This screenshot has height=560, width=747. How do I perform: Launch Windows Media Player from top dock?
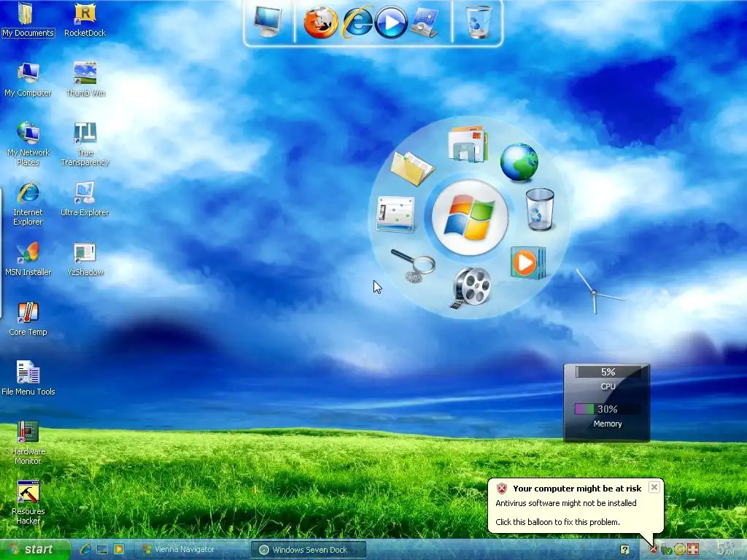click(391, 23)
